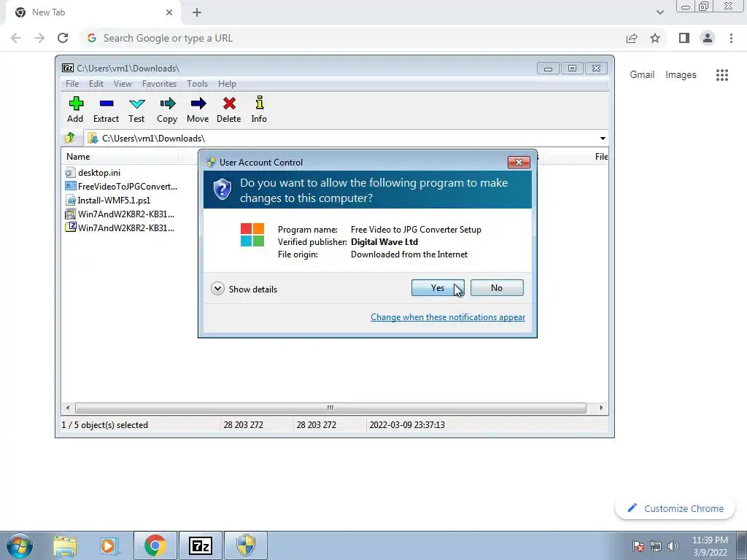Open the Favorites menu in 7-Zip

point(159,84)
